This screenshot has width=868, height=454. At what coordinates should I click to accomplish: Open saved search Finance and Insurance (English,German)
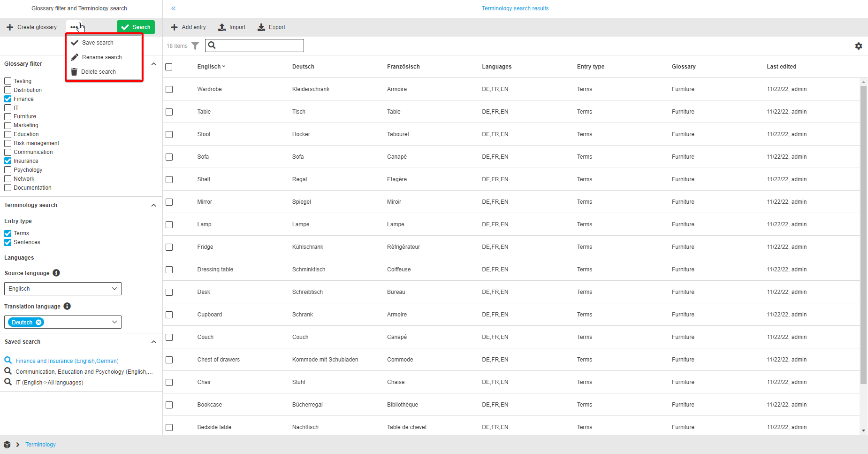coord(67,361)
